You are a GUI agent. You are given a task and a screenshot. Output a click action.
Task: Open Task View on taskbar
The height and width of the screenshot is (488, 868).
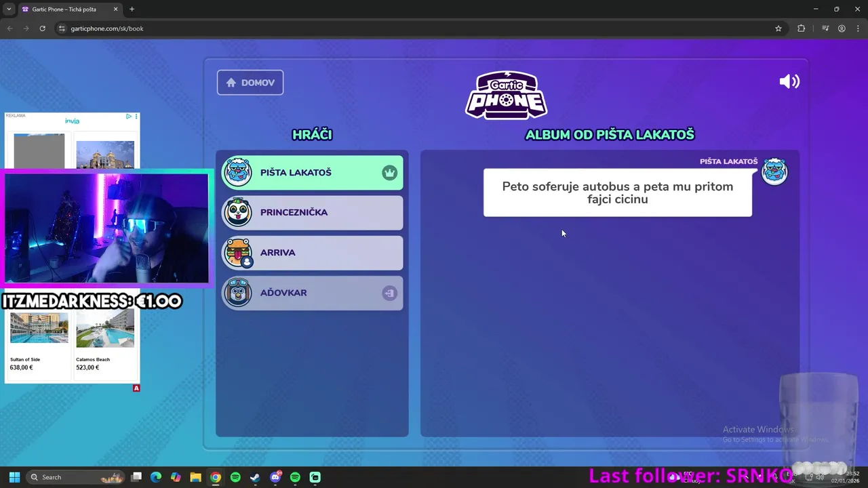(136, 477)
